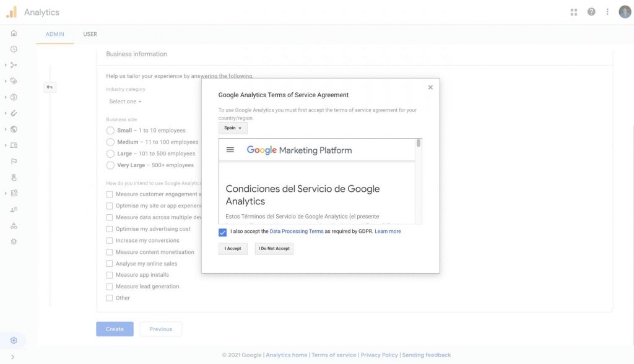Open the Industry category Select one dropdown
634x364 pixels.
(x=125, y=102)
